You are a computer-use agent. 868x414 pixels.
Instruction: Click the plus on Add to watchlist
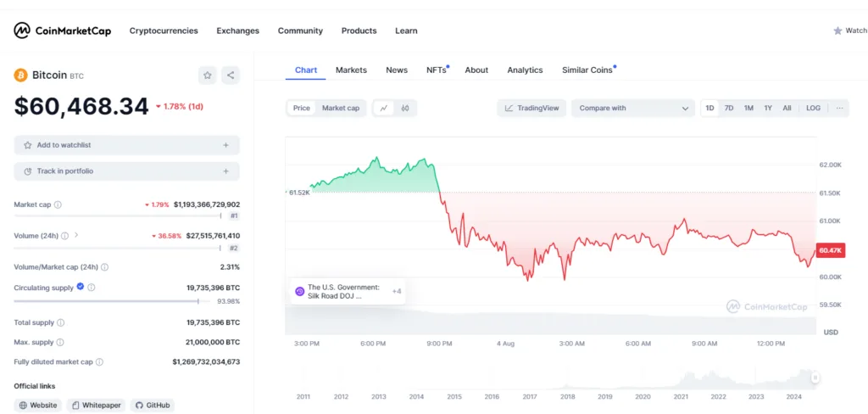pos(225,145)
